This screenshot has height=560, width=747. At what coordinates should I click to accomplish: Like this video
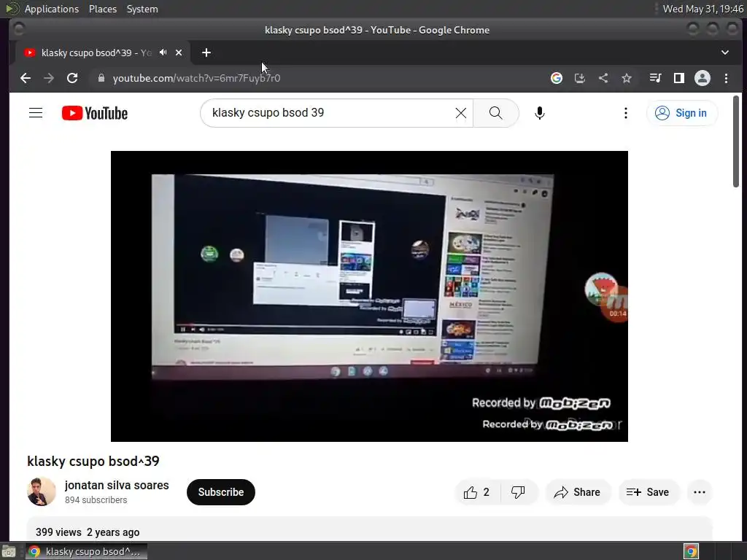tap(477, 492)
